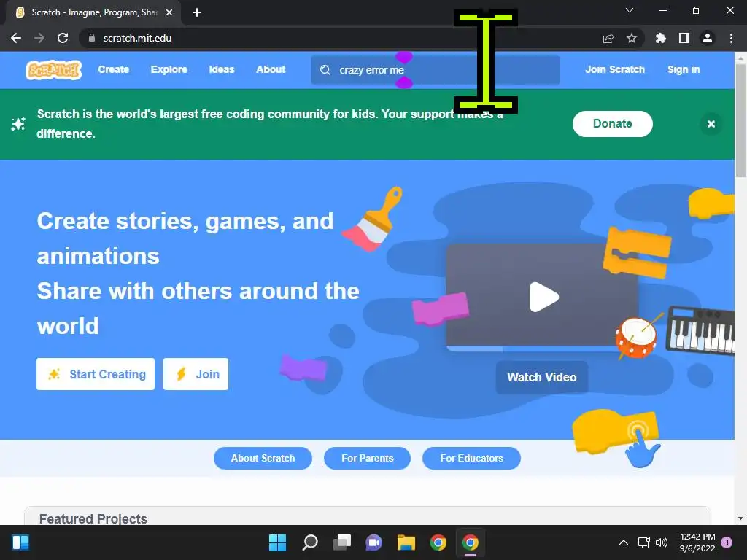The height and width of the screenshot is (560, 747).
Task: Open the Chrome profile avatar menu
Action: (x=708, y=38)
